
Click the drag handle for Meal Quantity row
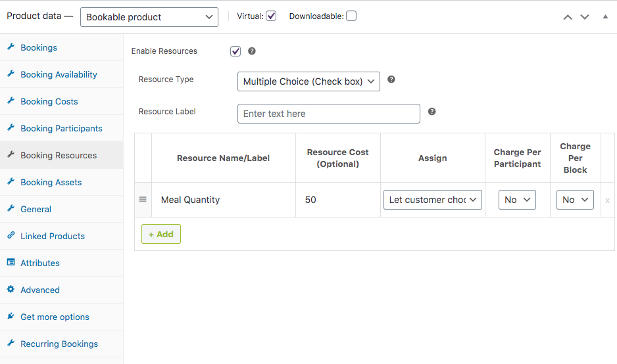point(143,200)
